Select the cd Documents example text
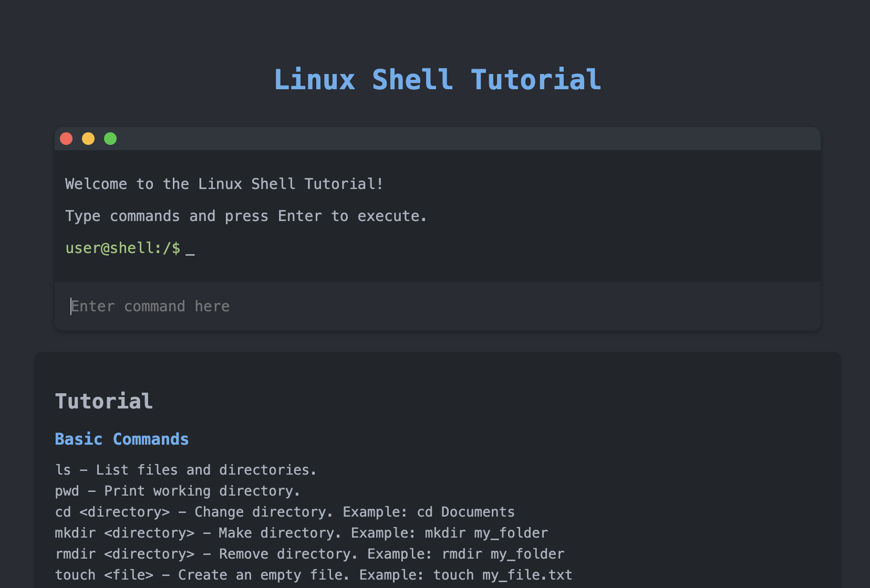The height and width of the screenshot is (588, 870). coord(465,511)
